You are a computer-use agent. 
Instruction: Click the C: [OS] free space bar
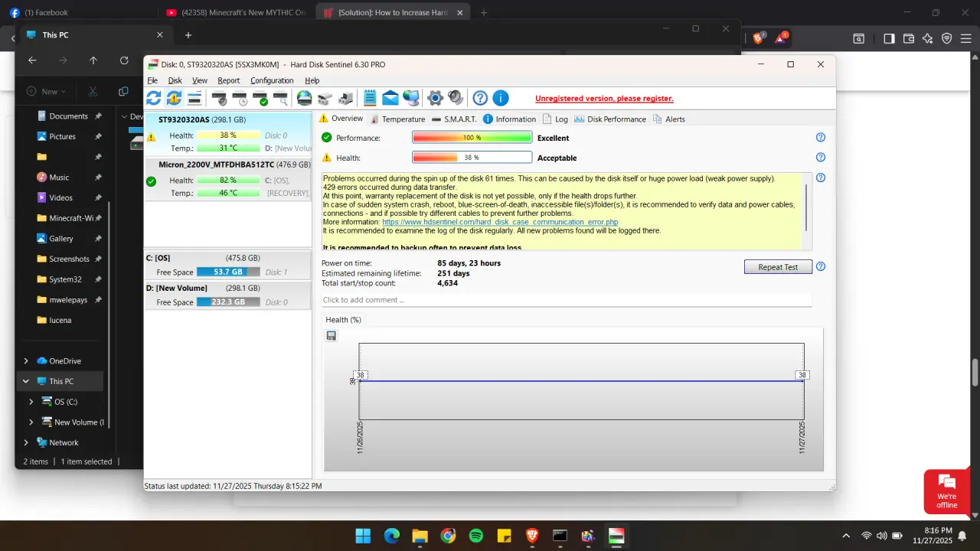(x=227, y=272)
